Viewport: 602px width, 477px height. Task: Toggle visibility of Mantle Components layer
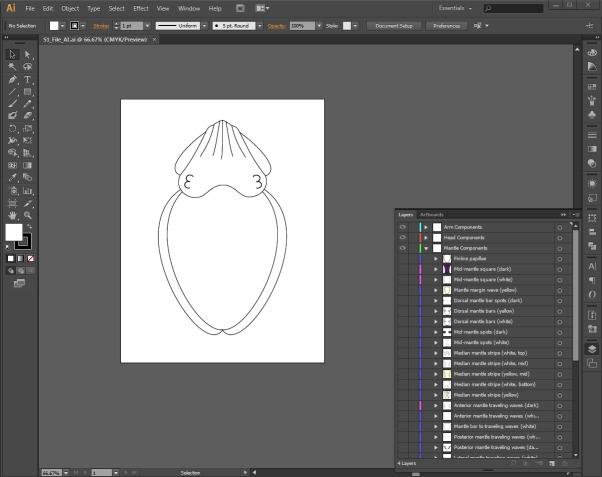403,248
